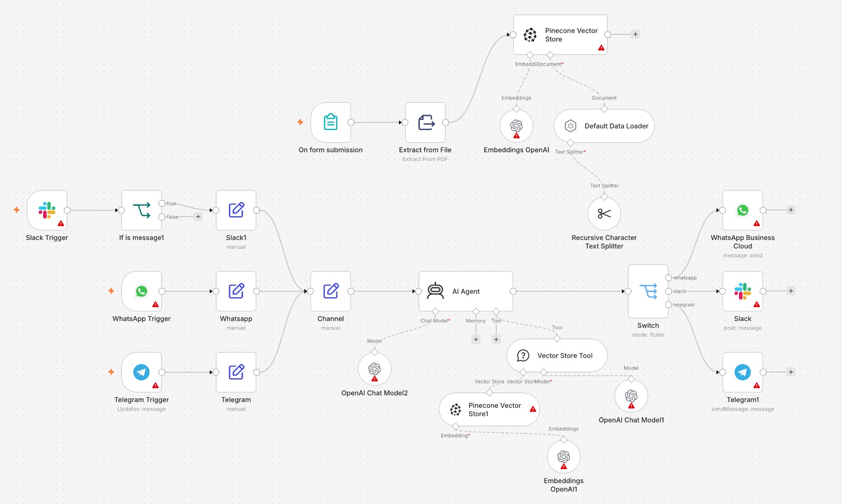This screenshot has height=504, width=842.
Task: Click the 'mode: Rules' subtitle
Action: tap(648, 335)
